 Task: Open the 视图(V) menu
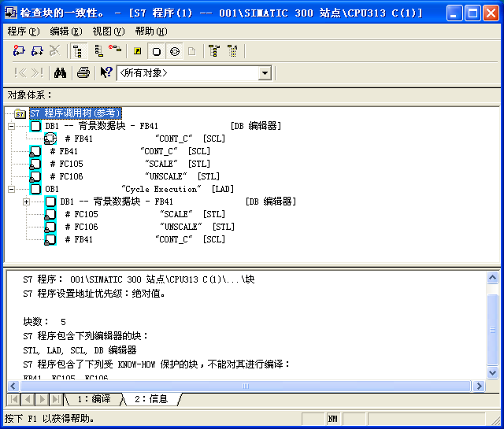[x=109, y=31]
